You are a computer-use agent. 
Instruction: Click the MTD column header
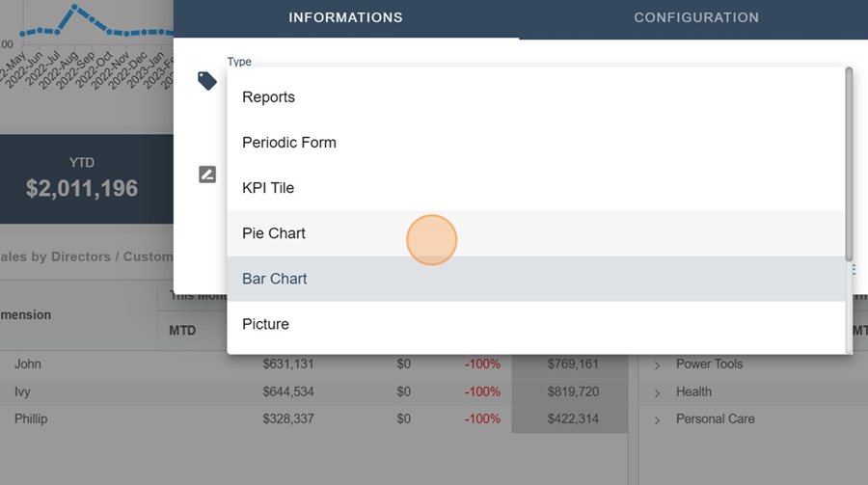182,331
